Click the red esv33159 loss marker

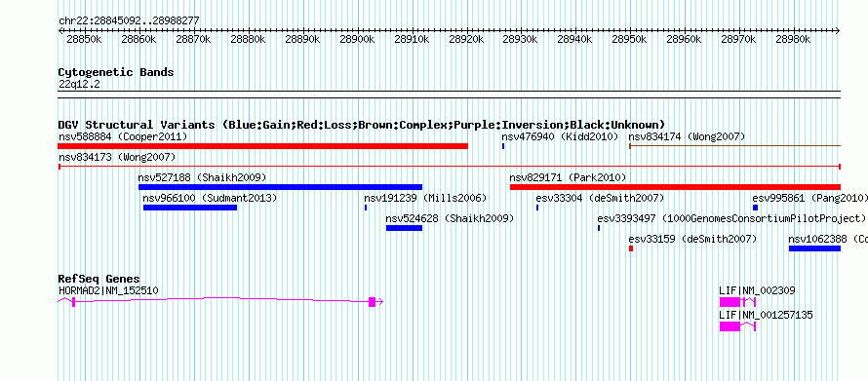point(631,248)
